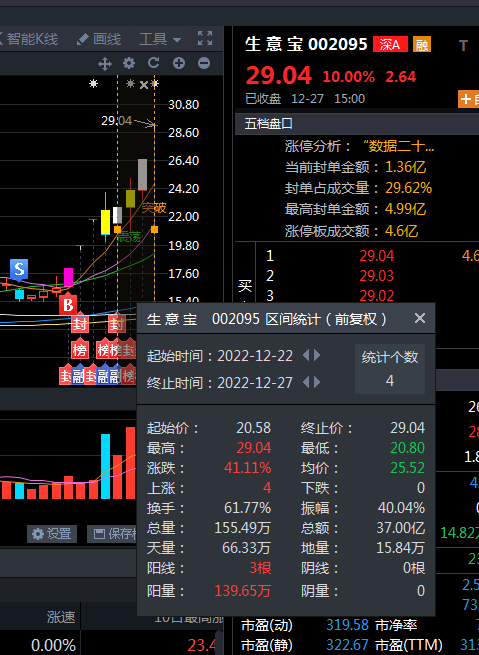Click the first red 榜 marker
This screenshot has height=655, width=479.
click(x=80, y=349)
